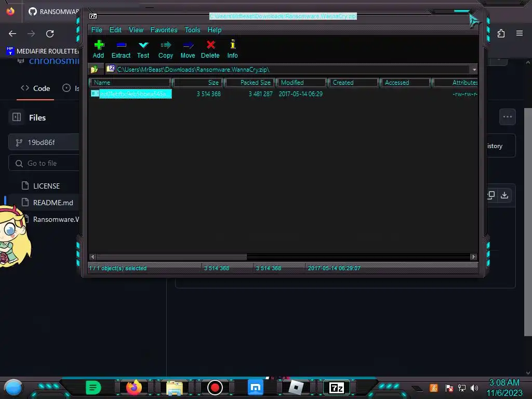Open the View menu in 7-Zip

(136, 30)
